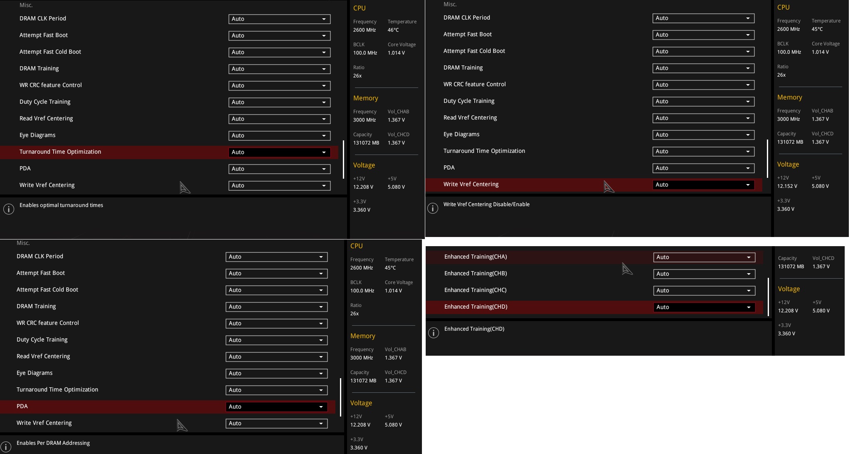
Task: Click info icon beside 'Write Vref Centering Disable/Enable'
Action: 433,208
